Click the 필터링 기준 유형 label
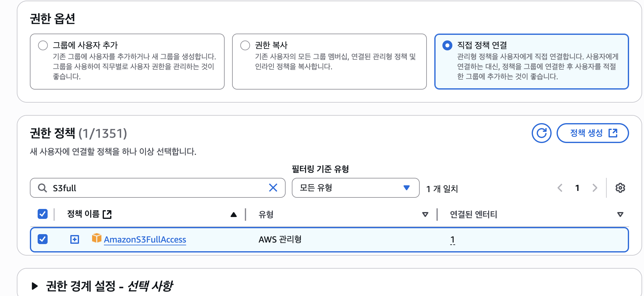644x296 pixels. coord(320,169)
